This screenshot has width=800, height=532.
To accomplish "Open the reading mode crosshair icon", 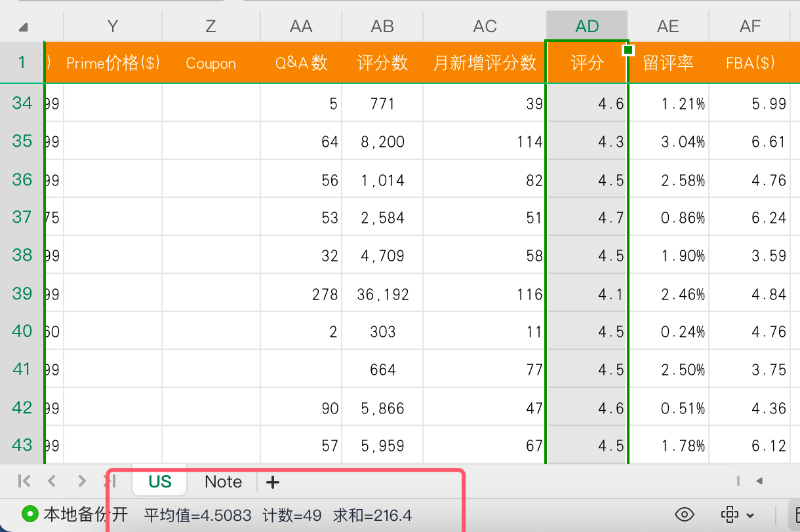I will [730, 514].
